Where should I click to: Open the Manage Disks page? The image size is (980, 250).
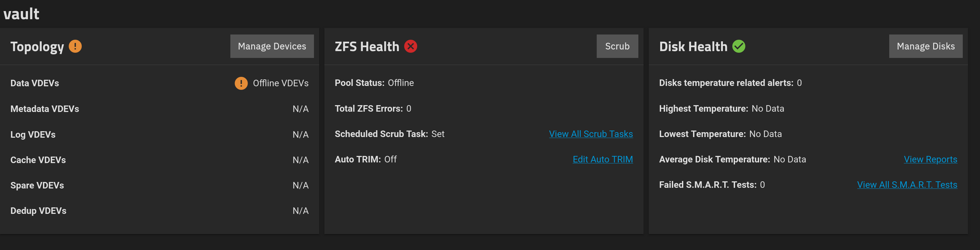[x=925, y=47]
